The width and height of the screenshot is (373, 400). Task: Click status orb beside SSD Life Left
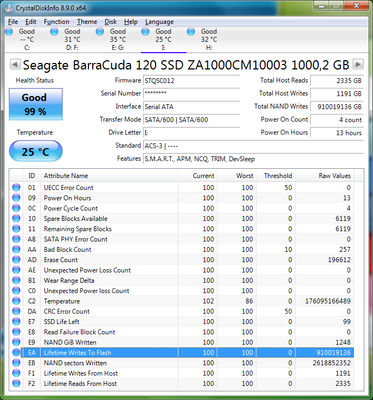coord(16,322)
